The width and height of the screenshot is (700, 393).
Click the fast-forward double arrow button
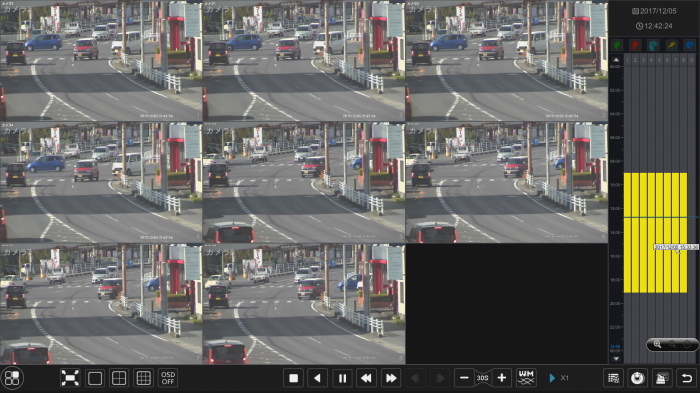(x=391, y=378)
